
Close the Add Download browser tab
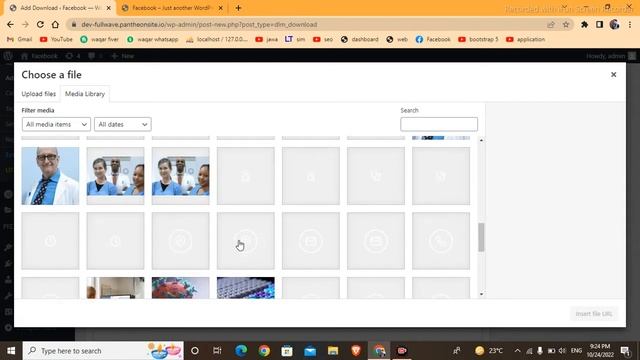point(109,8)
